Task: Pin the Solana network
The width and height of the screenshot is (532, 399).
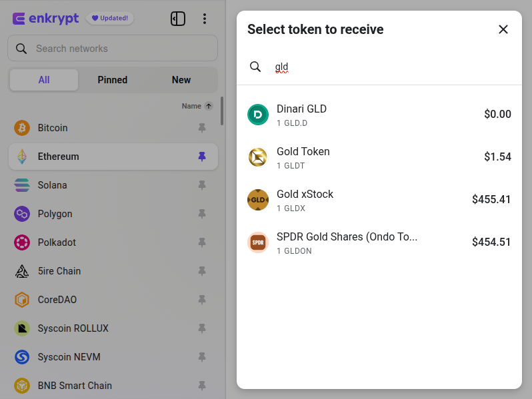Action: [x=202, y=185]
